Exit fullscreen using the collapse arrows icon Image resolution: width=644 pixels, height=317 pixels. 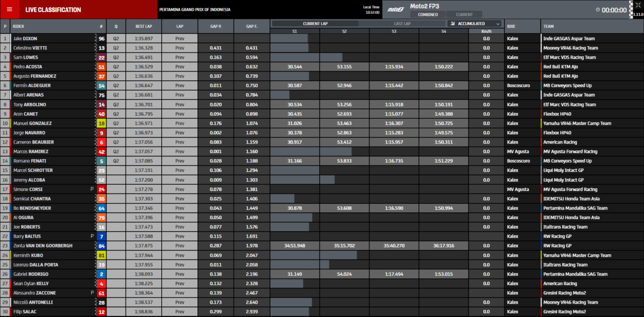coord(638,5)
